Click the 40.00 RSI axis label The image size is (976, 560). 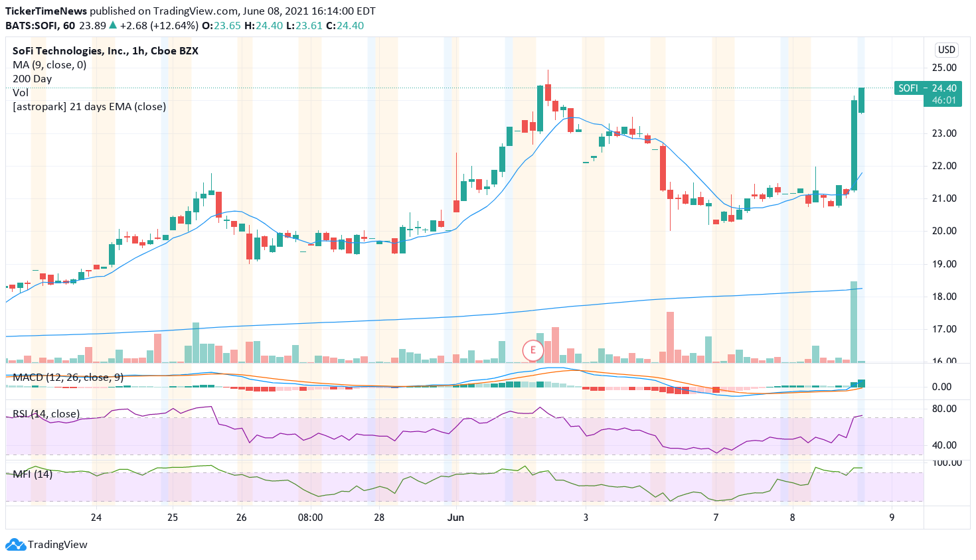(944, 445)
